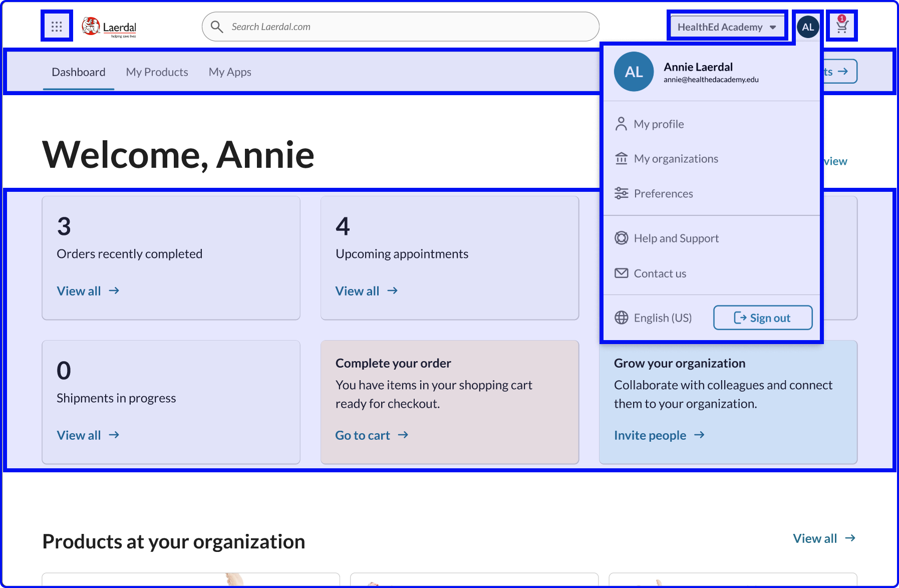899x588 pixels.
Task: Click the Invite people link
Action: [x=659, y=435]
